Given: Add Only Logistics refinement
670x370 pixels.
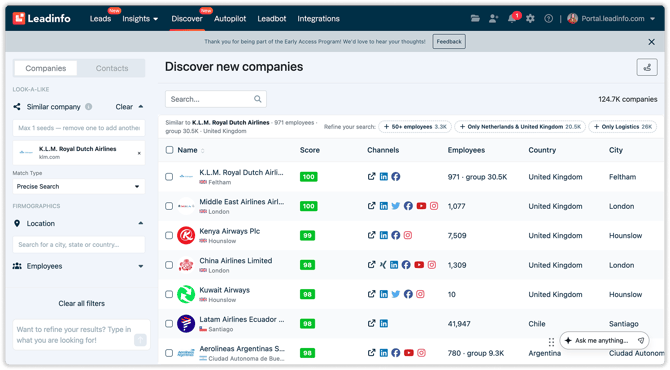Looking at the screenshot, I should [x=623, y=127].
